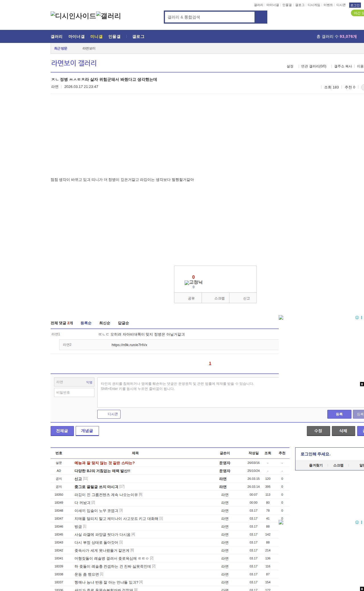
Task: Click the 고정닉 recommend icon
Action: pyautogui.click(x=193, y=282)
